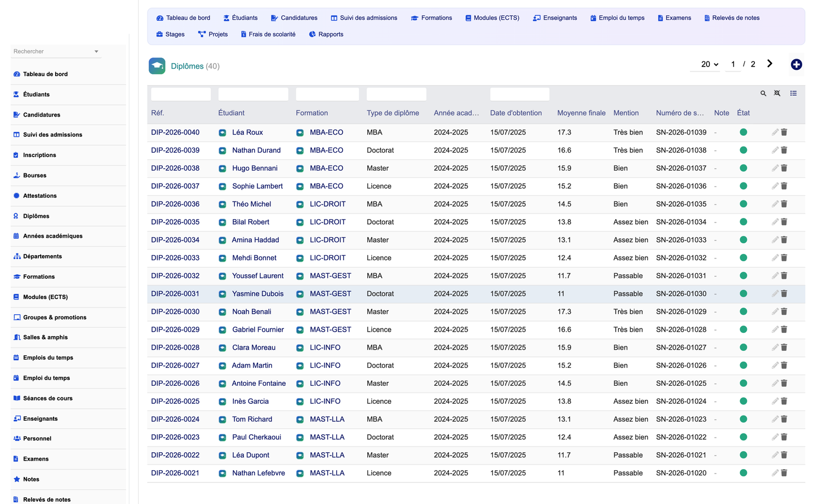Open Suivi des admissions in top navigation
The image size is (814, 504).
[364, 18]
